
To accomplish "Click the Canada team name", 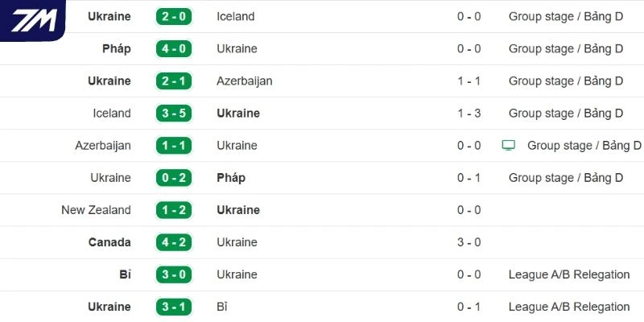I will [x=109, y=242].
